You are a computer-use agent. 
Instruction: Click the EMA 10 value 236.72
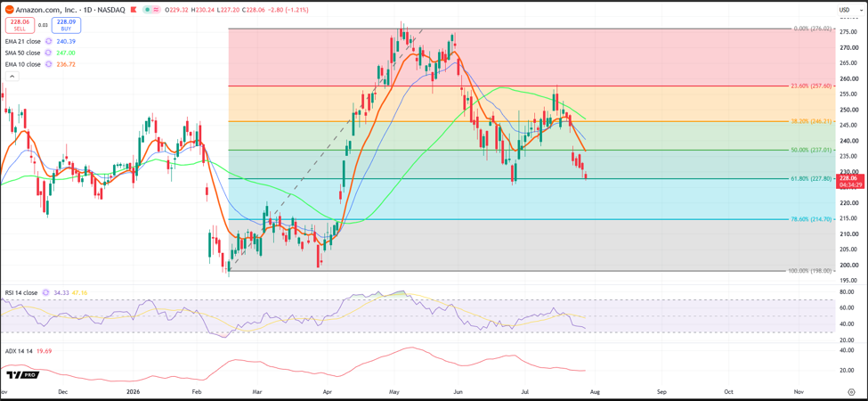pyautogui.click(x=66, y=64)
